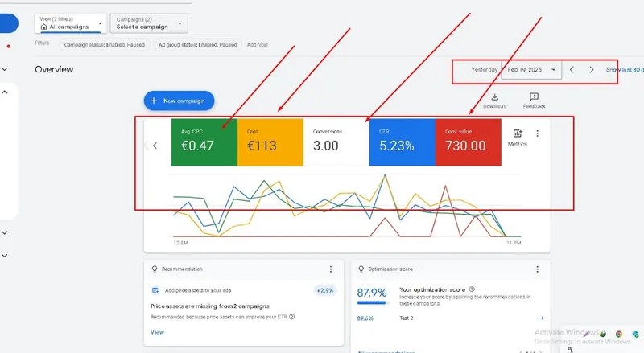This screenshot has width=644, height=353.
Task: Click the 87.9% optimization score value
Action: click(x=372, y=293)
